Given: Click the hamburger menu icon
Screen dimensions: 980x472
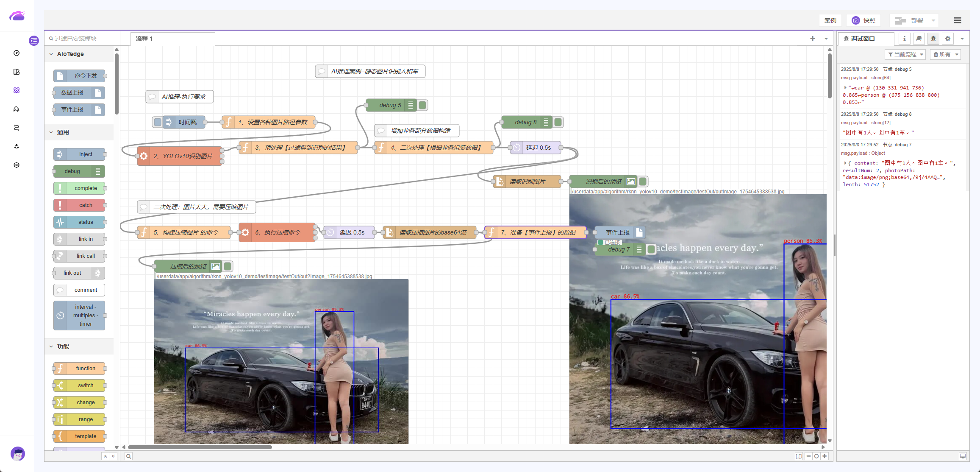Looking at the screenshot, I should click(957, 20).
